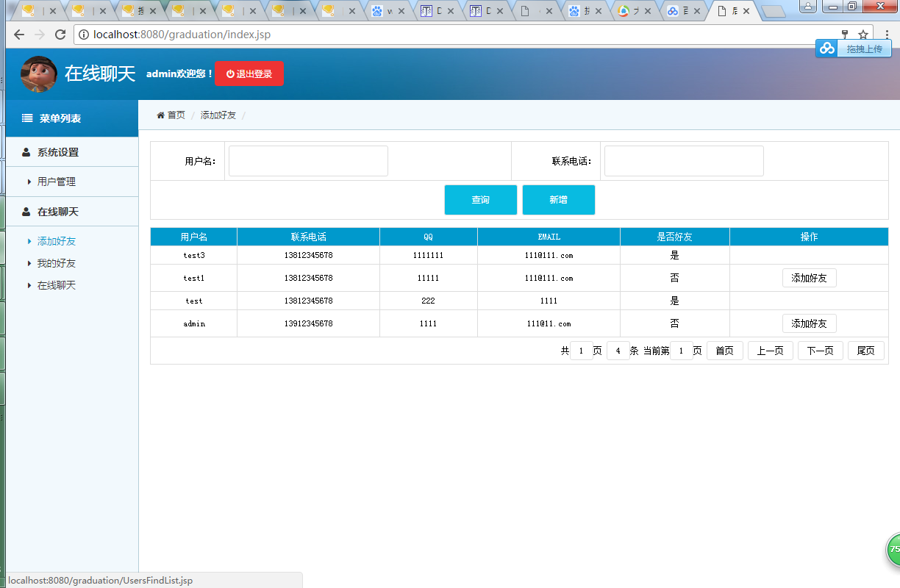Click the cloud upload widget icon

pos(828,49)
